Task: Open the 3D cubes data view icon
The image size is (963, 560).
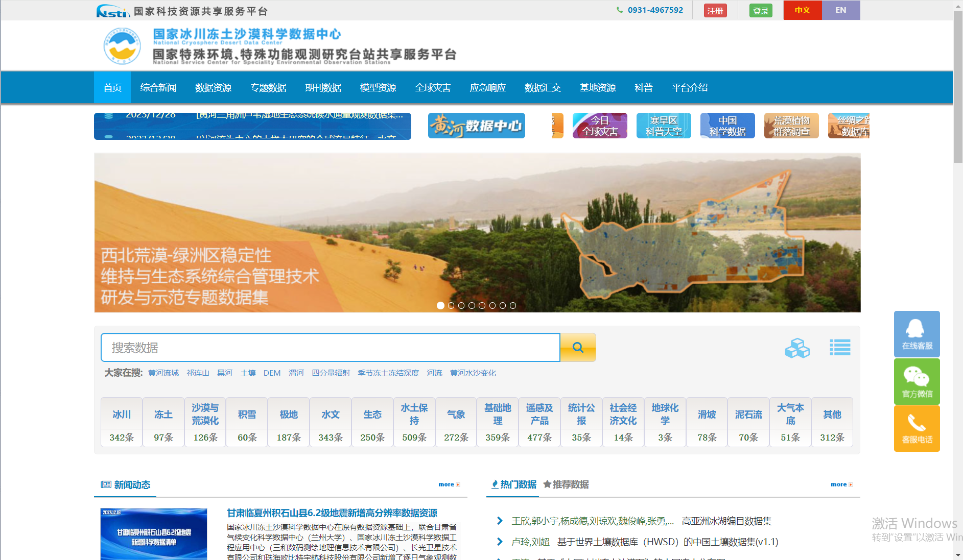Action: click(797, 348)
